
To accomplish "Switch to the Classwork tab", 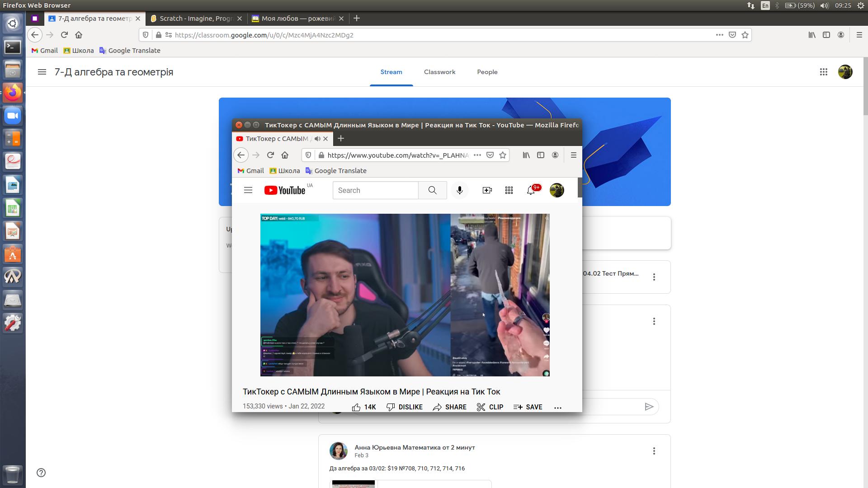I will 439,72.
